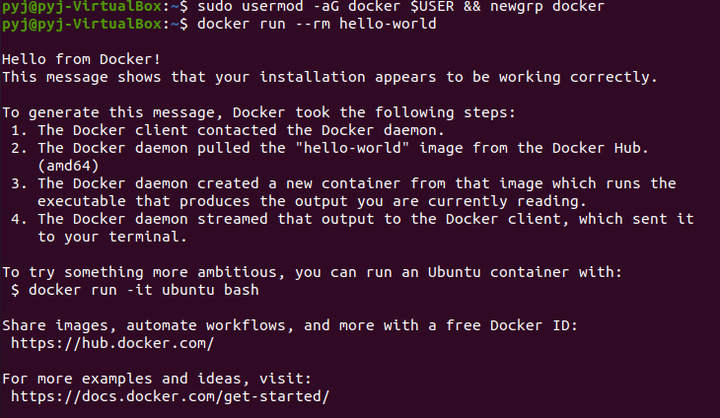720x418 pixels.
Task: Click the 'to your terminal.' line
Action: [112, 237]
